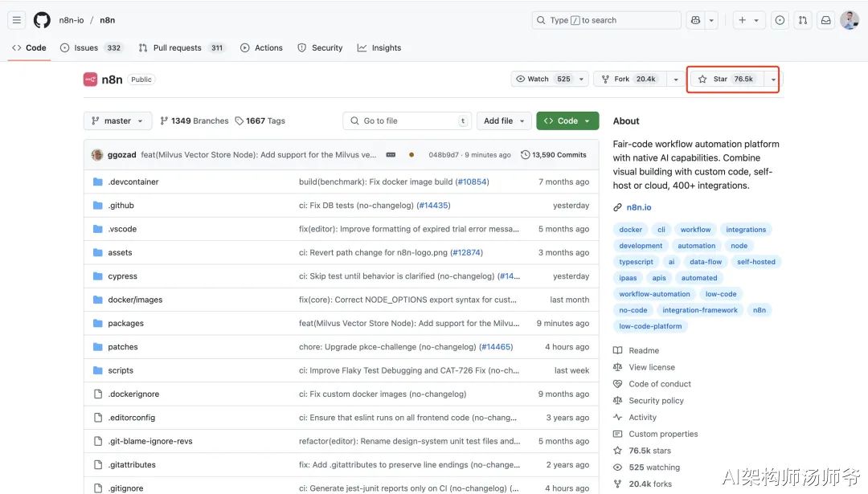The height and width of the screenshot is (494, 868).
Task: Open pull request #10854 link
Action: [473, 182]
